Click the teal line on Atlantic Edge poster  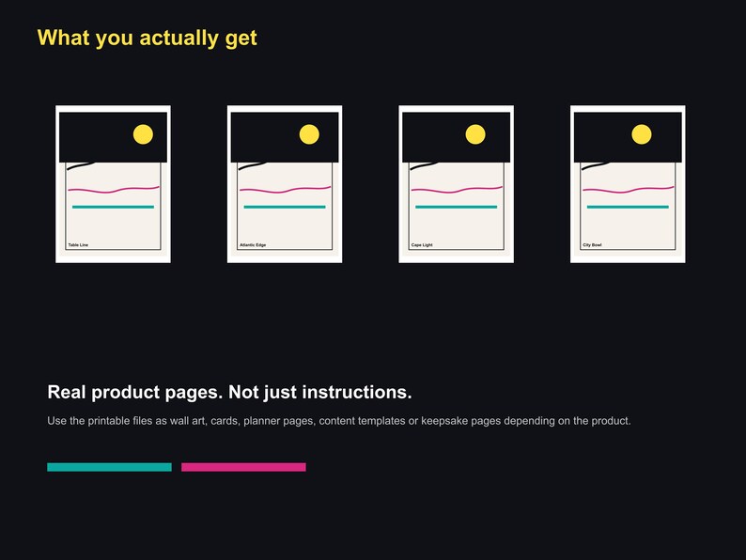pos(285,207)
